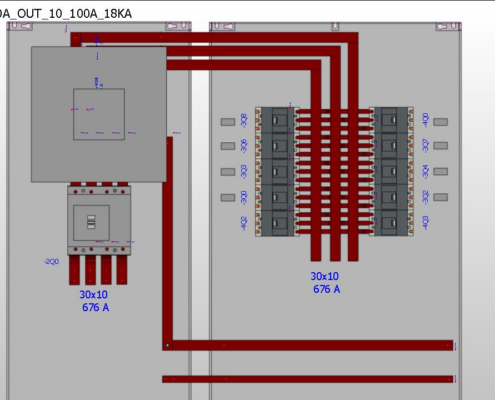Select the breaker labeled -4Q3
Viewport: 495px width, 400px height.
point(392,223)
